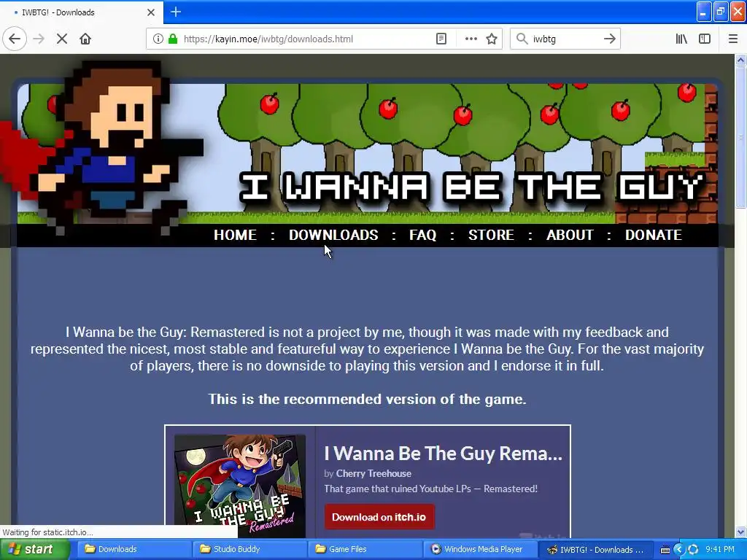This screenshot has height=560, width=747.
Task: Click the vertical scrollbar thumb
Action: [741, 137]
